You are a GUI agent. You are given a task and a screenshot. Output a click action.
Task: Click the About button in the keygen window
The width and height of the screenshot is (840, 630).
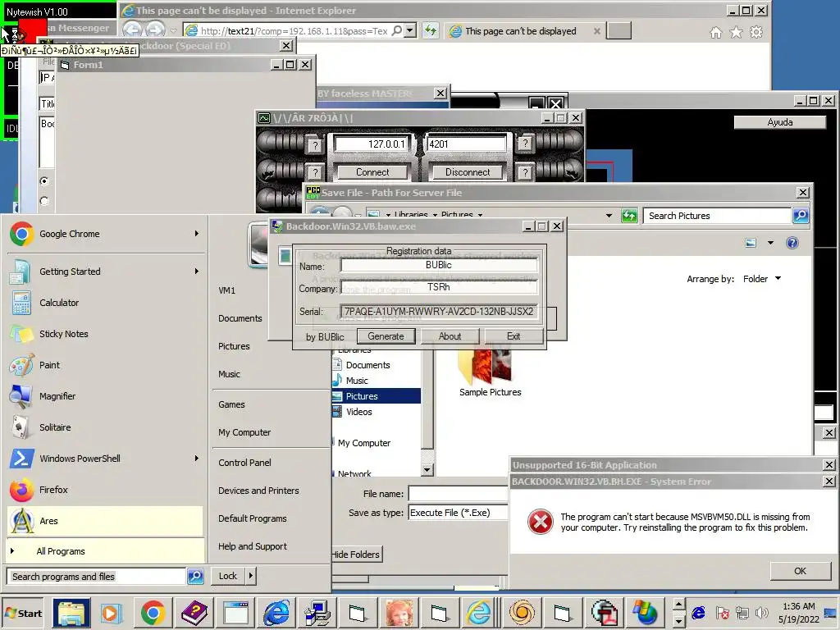click(450, 336)
